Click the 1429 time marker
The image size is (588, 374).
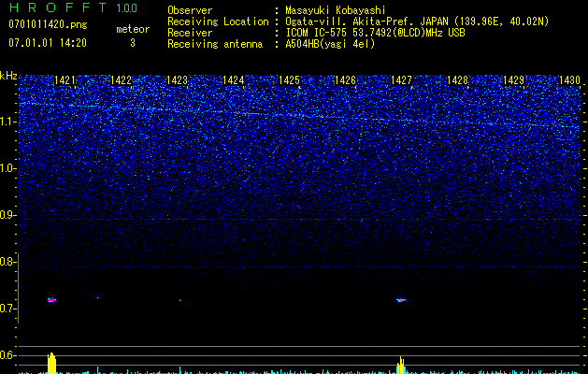pos(514,80)
